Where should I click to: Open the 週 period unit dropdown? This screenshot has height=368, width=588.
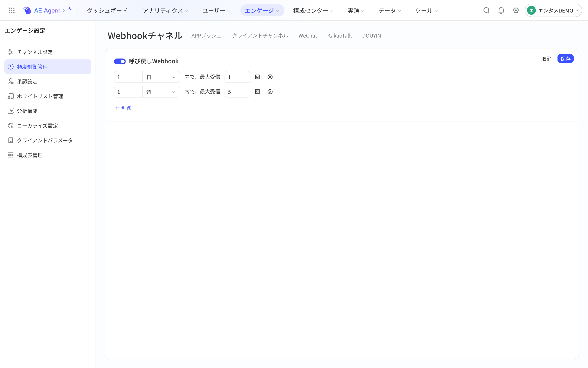161,92
